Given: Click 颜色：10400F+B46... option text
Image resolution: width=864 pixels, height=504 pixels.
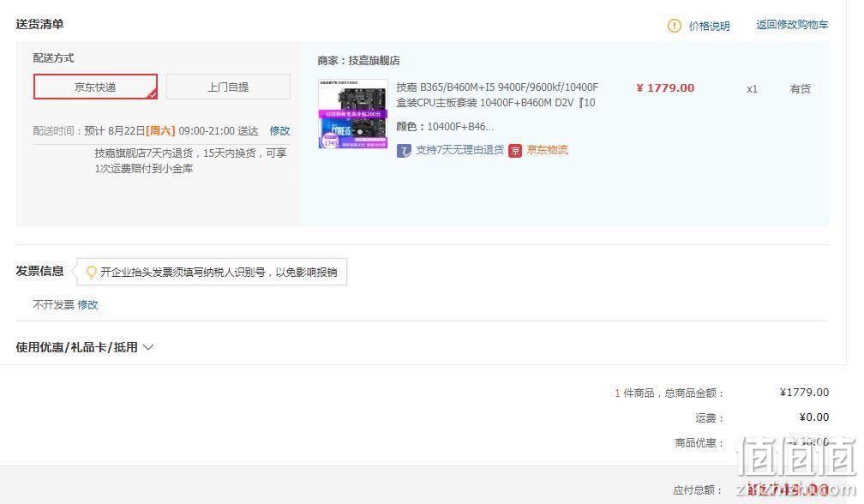Looking at the screenshot, I should pyautogui.click(x=445, y=127).
